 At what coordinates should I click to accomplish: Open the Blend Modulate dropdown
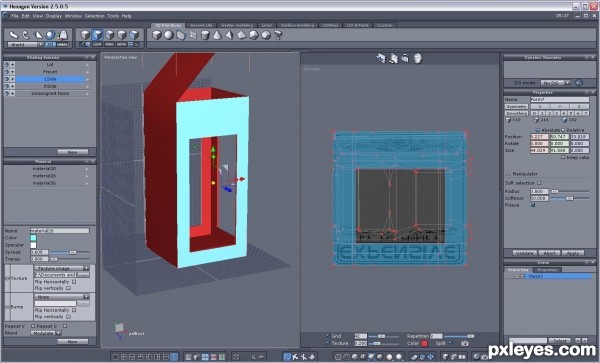46,333
